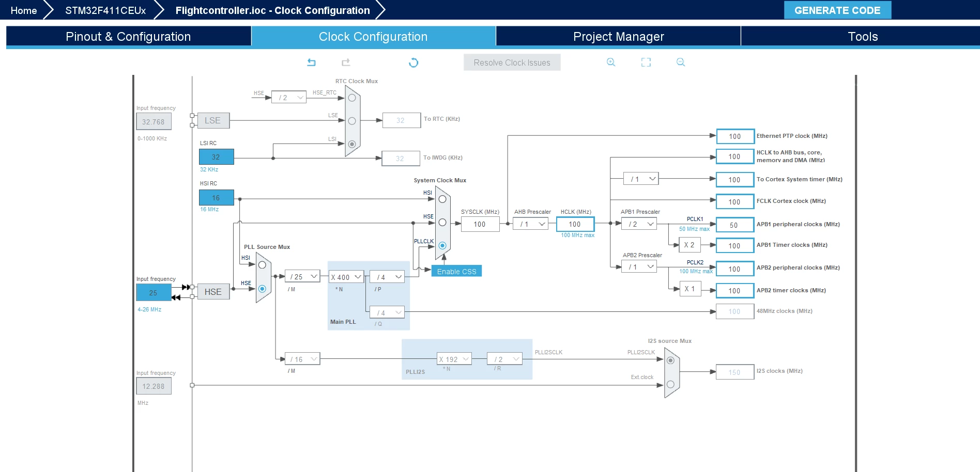Click the APB1 timer X 2 multiplier box
Screen dimensions: 980x472
(x=690, y=245)
